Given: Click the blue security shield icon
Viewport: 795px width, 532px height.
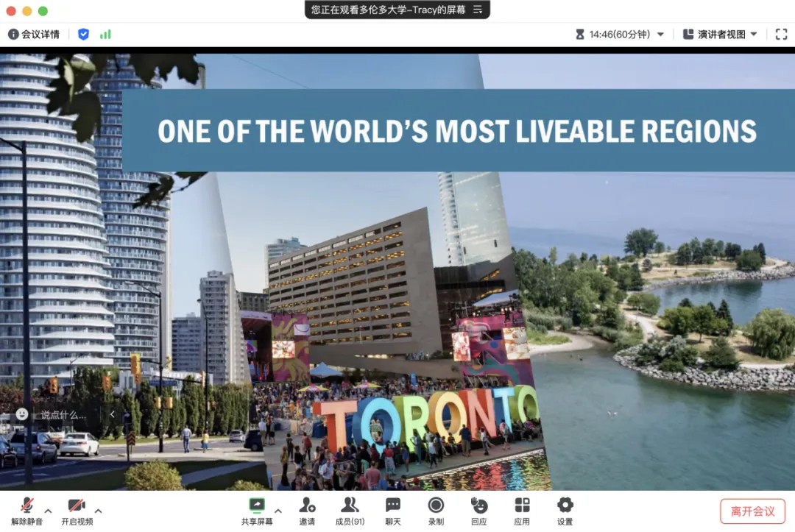Looking at the screenshot, I should (x=83, y=35).
